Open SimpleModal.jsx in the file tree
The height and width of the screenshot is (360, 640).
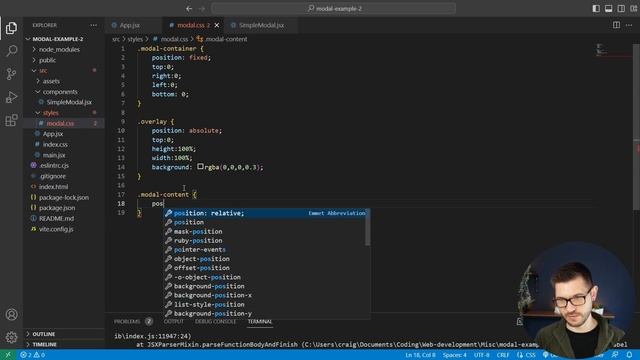(x=63, y=102)
